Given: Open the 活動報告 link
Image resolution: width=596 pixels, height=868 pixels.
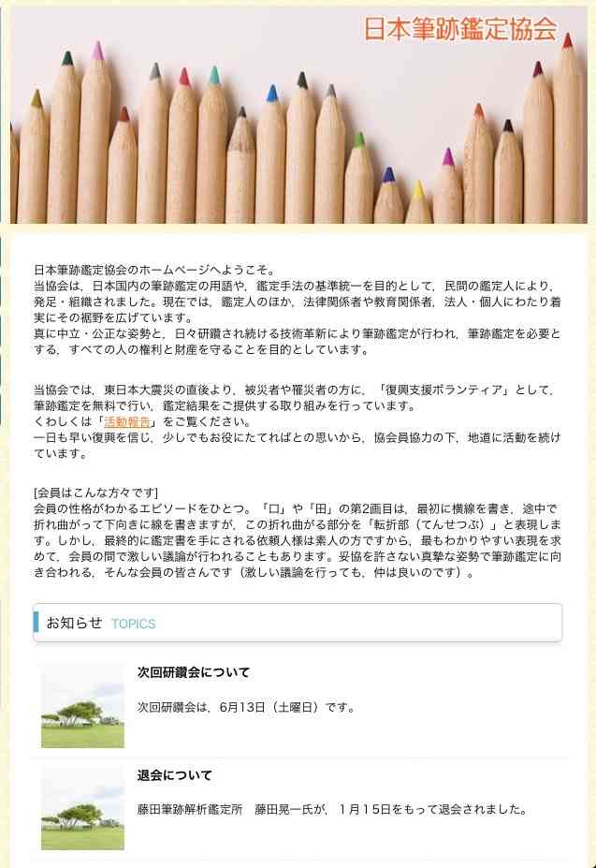Looking at the screenshot, I should [x=126, y=421].
